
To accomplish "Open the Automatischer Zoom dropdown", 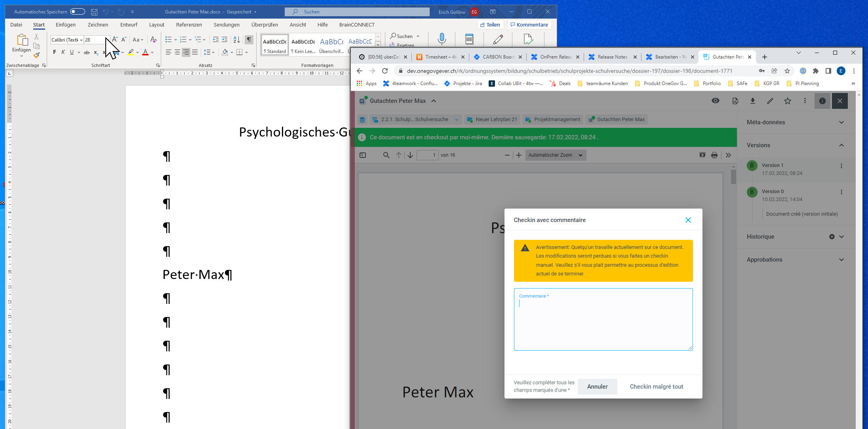I will point(555,155).
